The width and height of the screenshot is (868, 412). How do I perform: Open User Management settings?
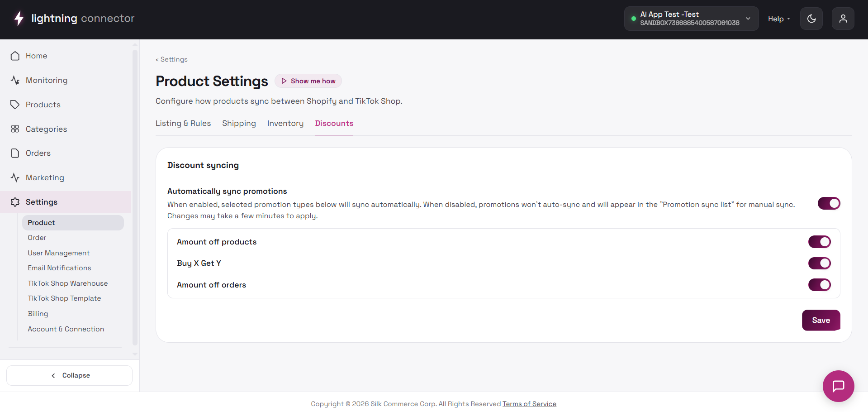59,253
